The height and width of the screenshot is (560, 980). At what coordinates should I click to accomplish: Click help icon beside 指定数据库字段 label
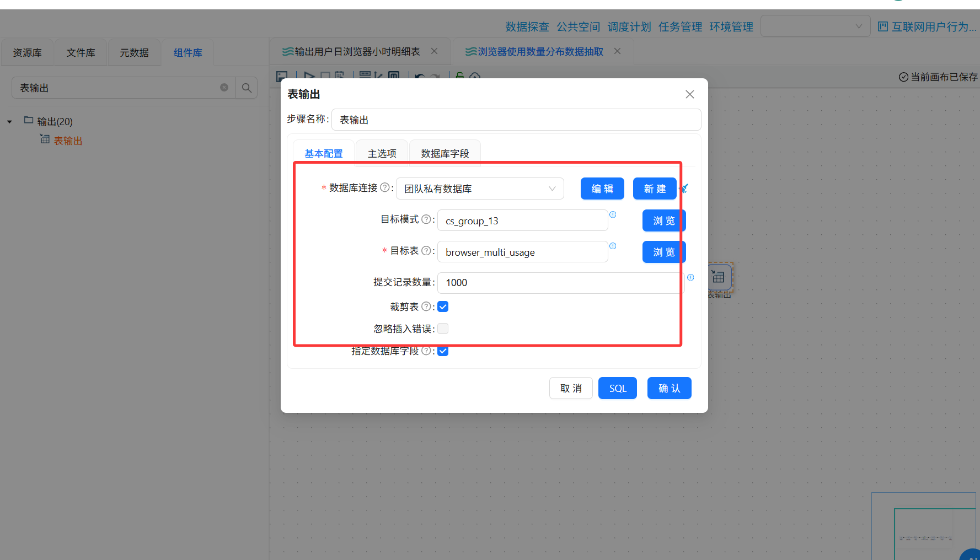click(x=426, y=351)
